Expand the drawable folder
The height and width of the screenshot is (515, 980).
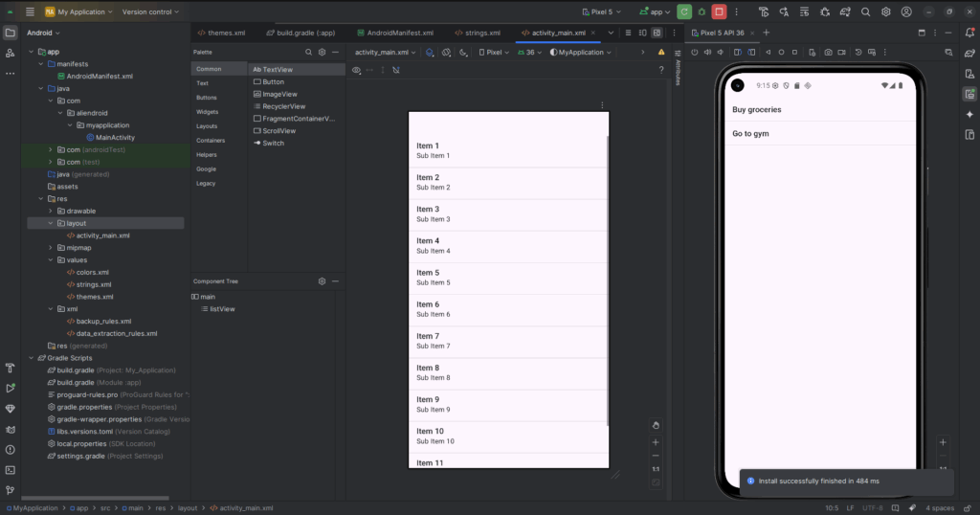pyautogui.click(x=51, y=212)
